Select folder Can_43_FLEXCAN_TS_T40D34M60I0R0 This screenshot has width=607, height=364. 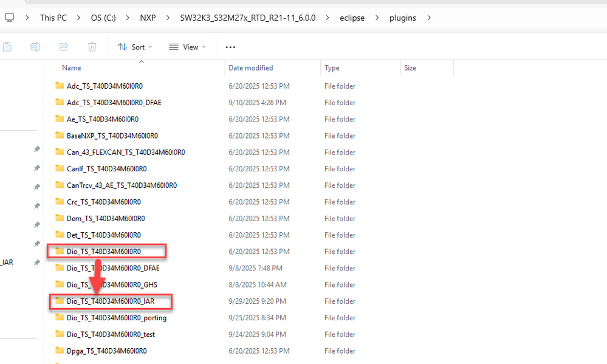(126, 153)
